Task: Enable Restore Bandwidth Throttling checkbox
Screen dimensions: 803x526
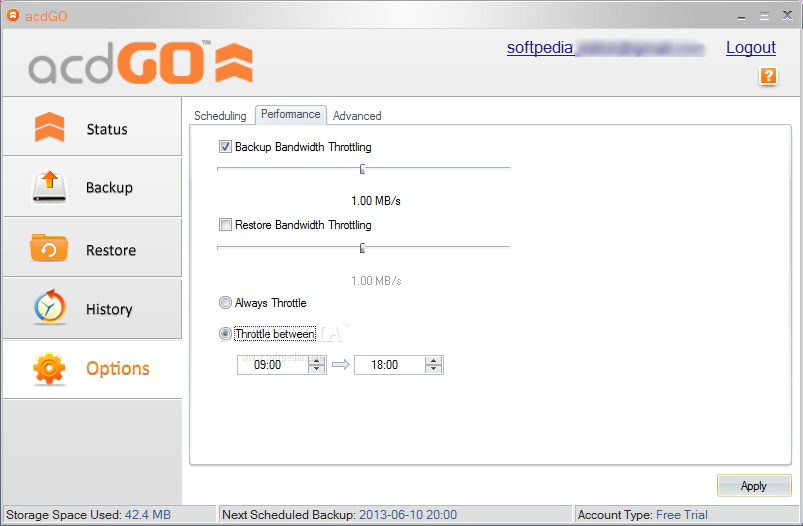Action: pyautogui.click(x=225, y=225)
